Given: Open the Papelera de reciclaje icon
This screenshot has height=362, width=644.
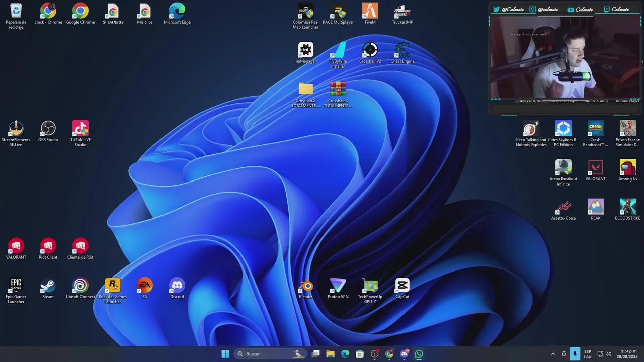Looking at the screenshot, I should tap(16, 16).
